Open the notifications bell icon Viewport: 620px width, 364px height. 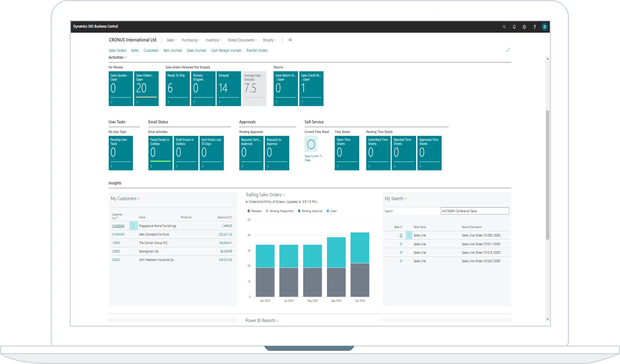click(514, 27)
